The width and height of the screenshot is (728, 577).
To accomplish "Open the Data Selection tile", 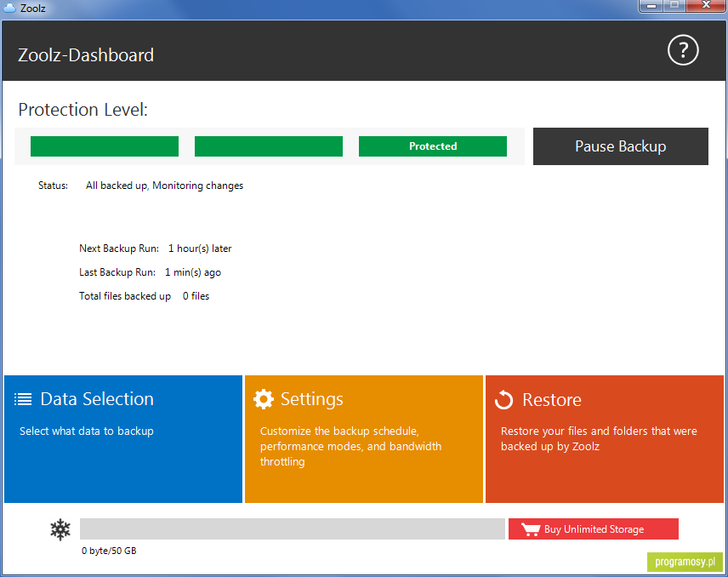I will pyautogui.click(x=123, y=439).
